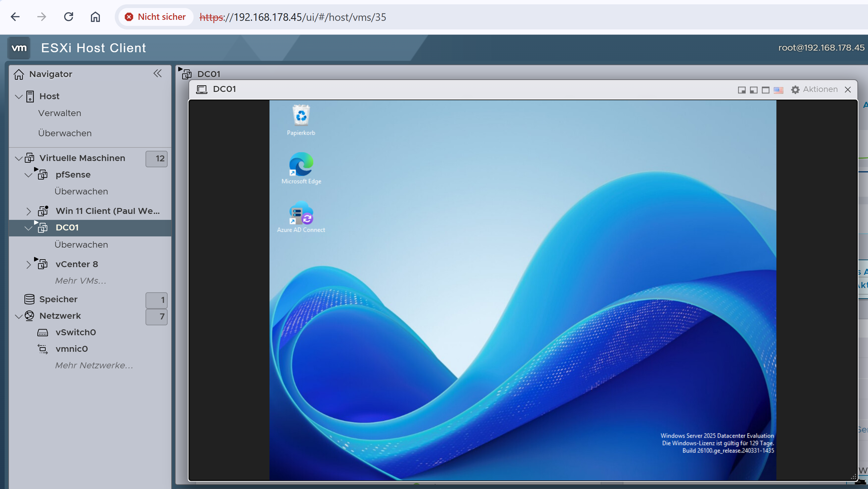Expand the Win 11 Client VM node
868x489 pixels.
[29, 211]
